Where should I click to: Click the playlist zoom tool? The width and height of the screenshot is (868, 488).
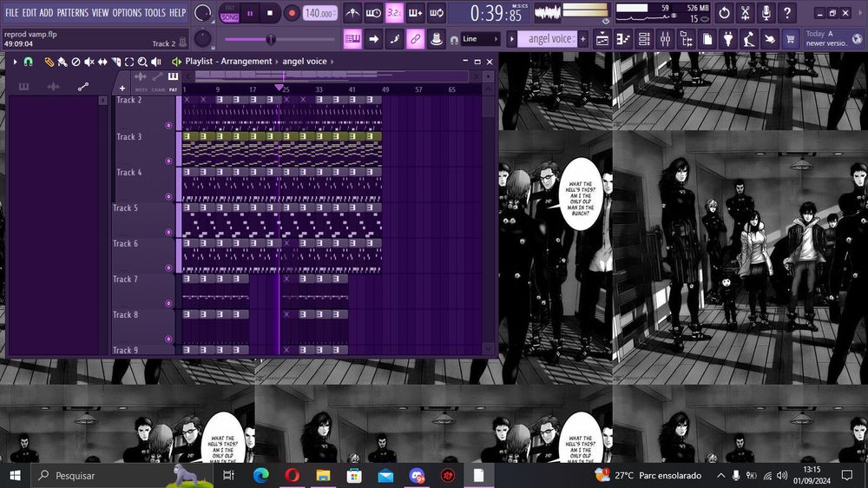tap(142, 62)
